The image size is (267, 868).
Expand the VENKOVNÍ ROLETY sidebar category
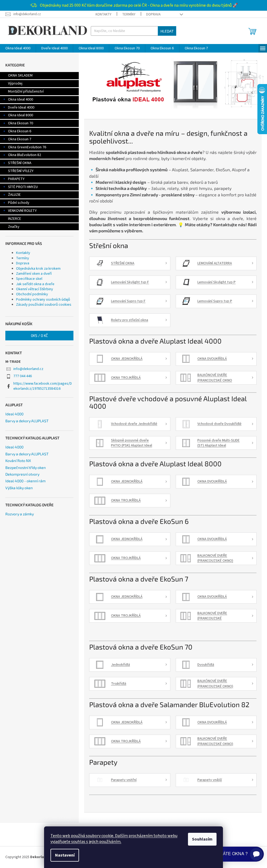click(x=4, y=210)
